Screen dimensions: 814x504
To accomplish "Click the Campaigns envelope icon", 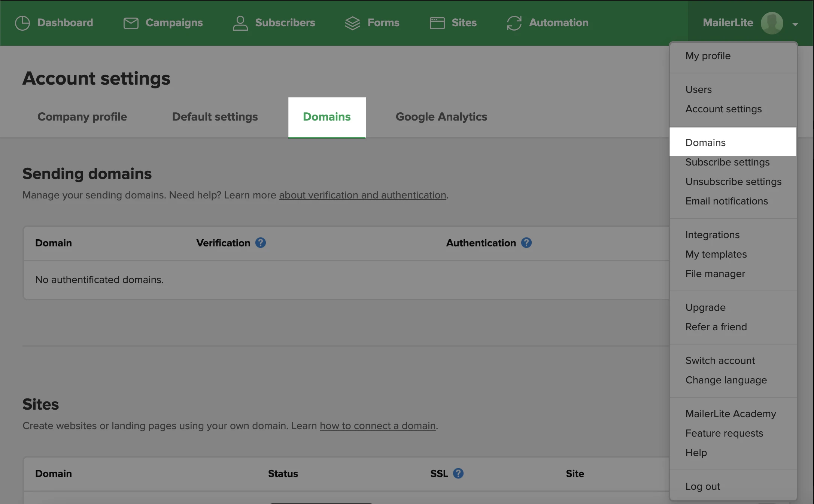I will point(131,23).
